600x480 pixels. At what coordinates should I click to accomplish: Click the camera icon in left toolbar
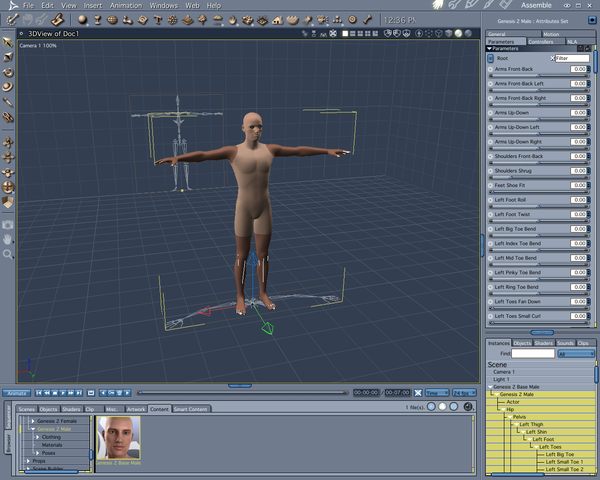coord(8,225)
